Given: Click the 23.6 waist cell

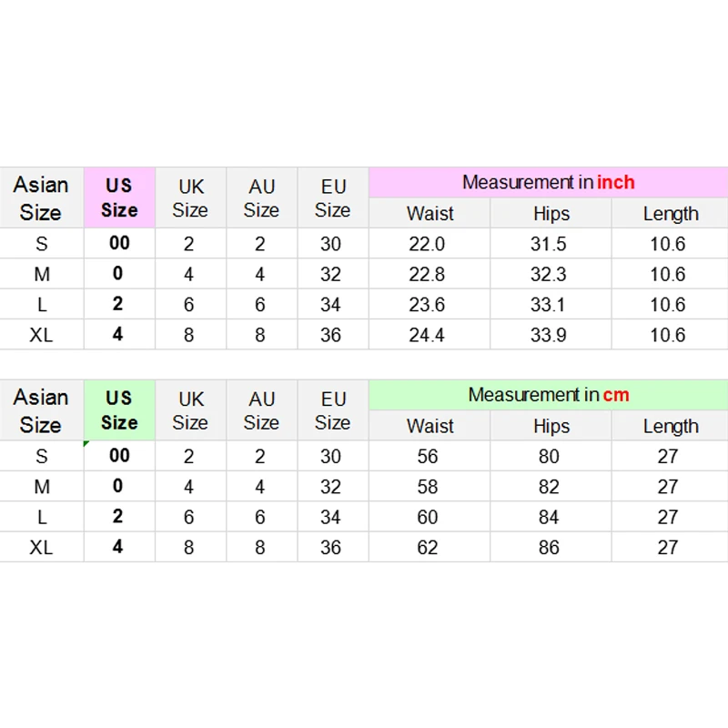Looking at the screenshot, I should click(x=427, y=304).
